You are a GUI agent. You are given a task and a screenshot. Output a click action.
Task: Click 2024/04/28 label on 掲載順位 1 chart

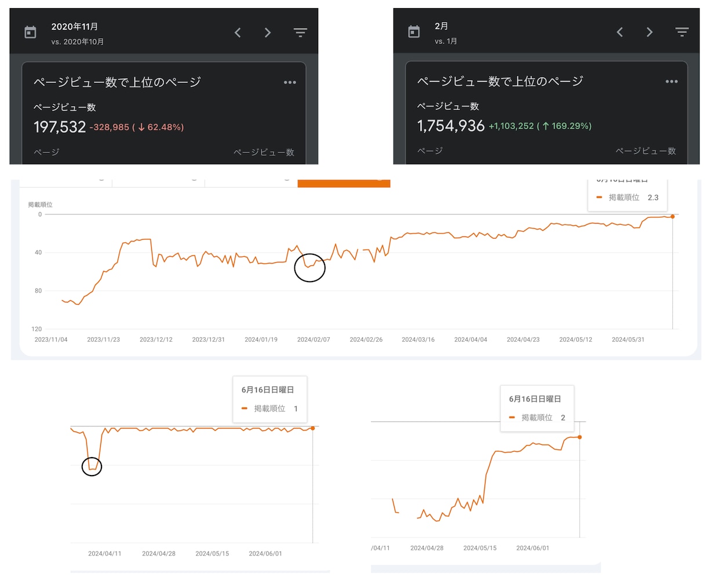pyautogui.click(x=159, y=554)
